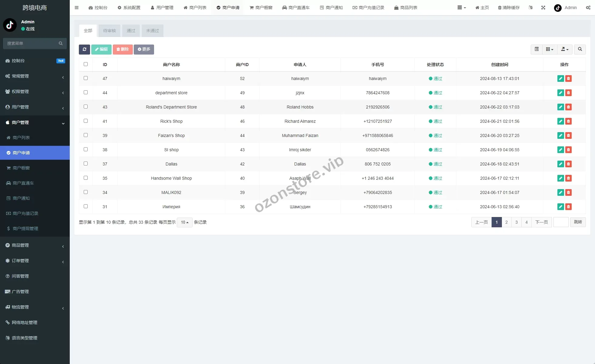This screenshot has width=595, height=364.
Task: Open the 10 records per page dropdown
Action: [184, 222]
